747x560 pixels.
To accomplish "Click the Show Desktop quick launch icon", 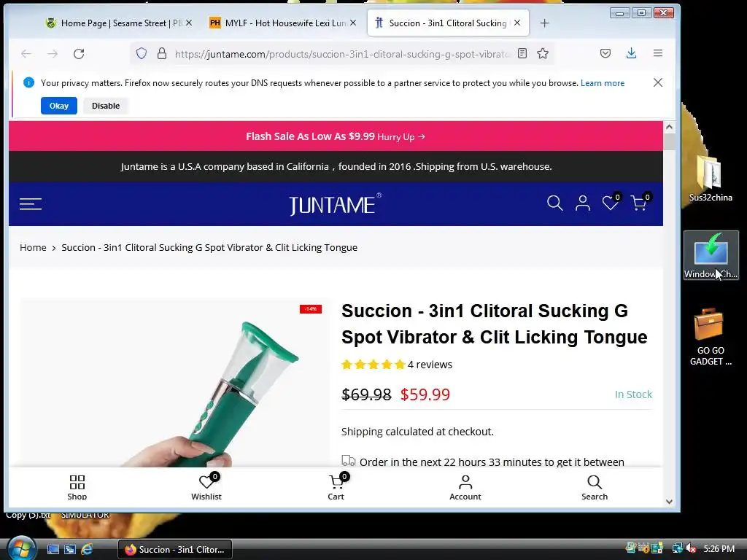I will coord(53,549).
